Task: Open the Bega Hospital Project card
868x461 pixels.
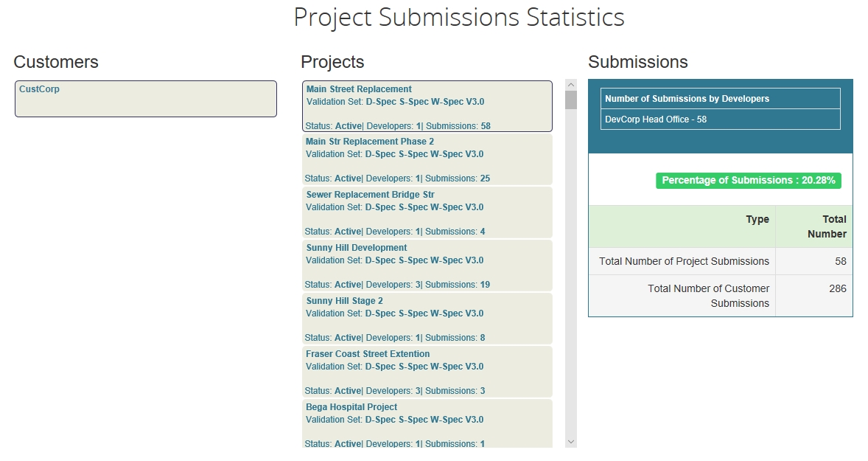Action: (x=427, y=424)
